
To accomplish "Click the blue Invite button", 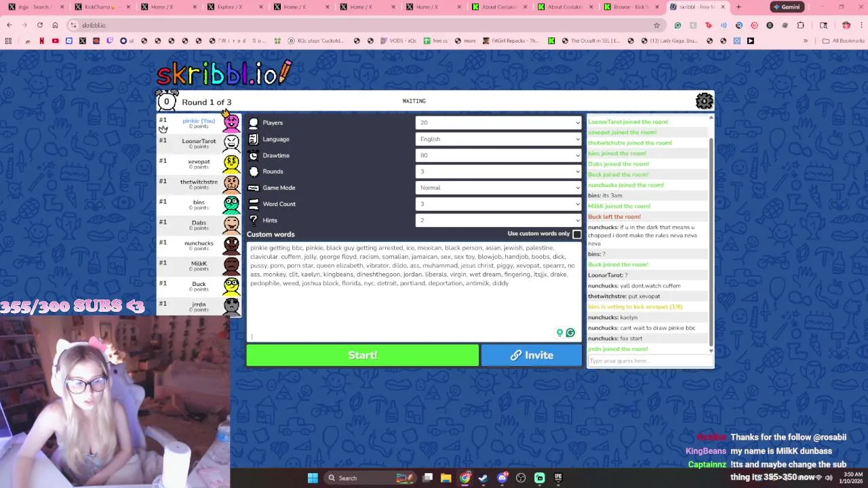I will (x=532, y=355).
